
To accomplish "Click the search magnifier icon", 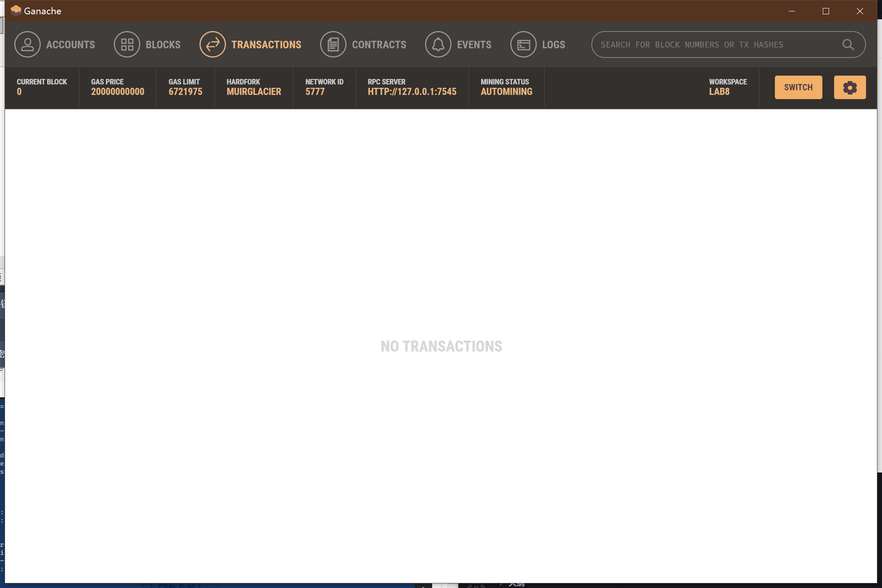I will [848, 45].
